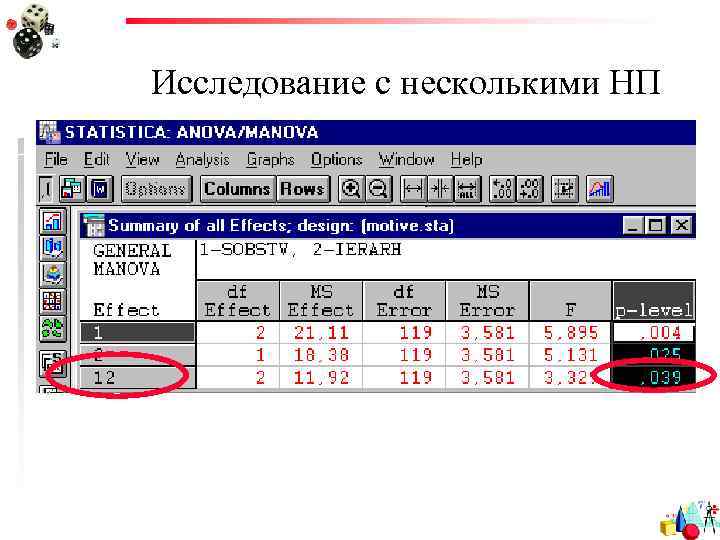Open the Help menu

point(466,160)
